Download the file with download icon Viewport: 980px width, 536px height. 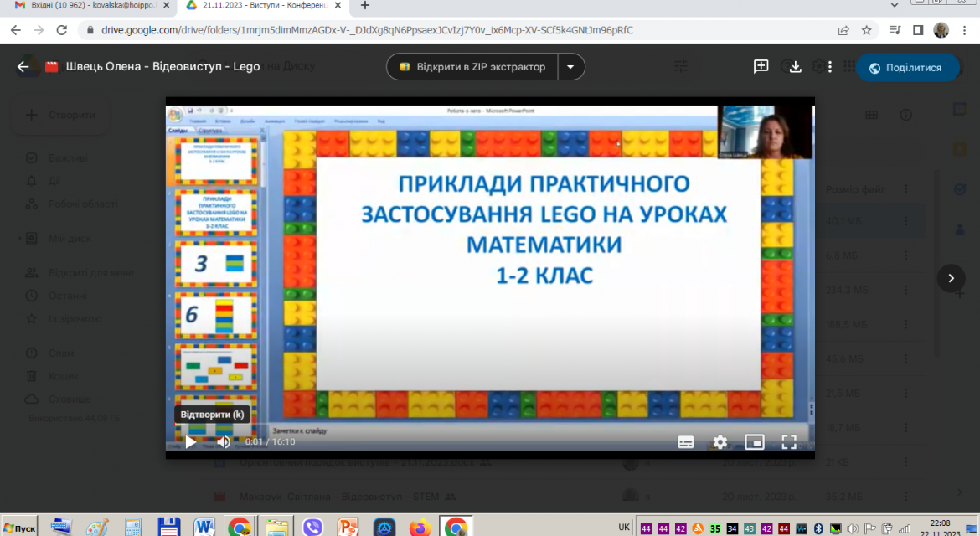click(795, 67)
